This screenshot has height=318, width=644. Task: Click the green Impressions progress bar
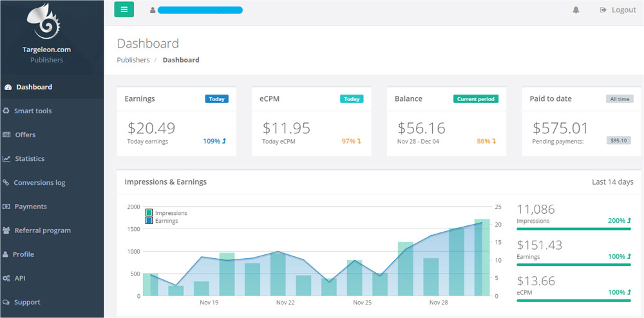click(574, 229)
